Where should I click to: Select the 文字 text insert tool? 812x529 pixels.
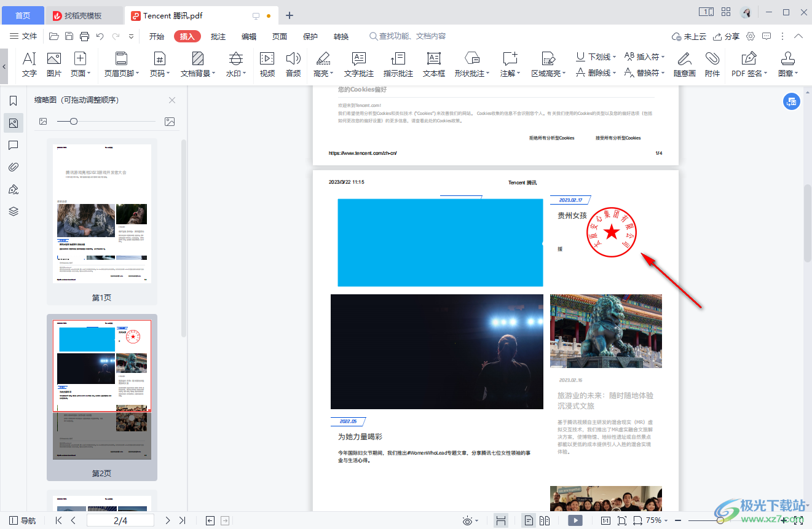click(x=29, y=65)
